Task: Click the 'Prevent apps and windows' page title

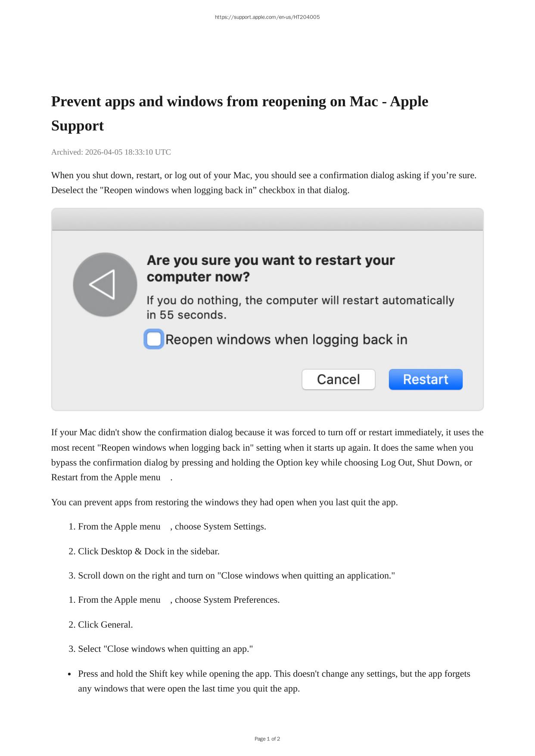Action: pyautogui.click(x=240, y=113)
